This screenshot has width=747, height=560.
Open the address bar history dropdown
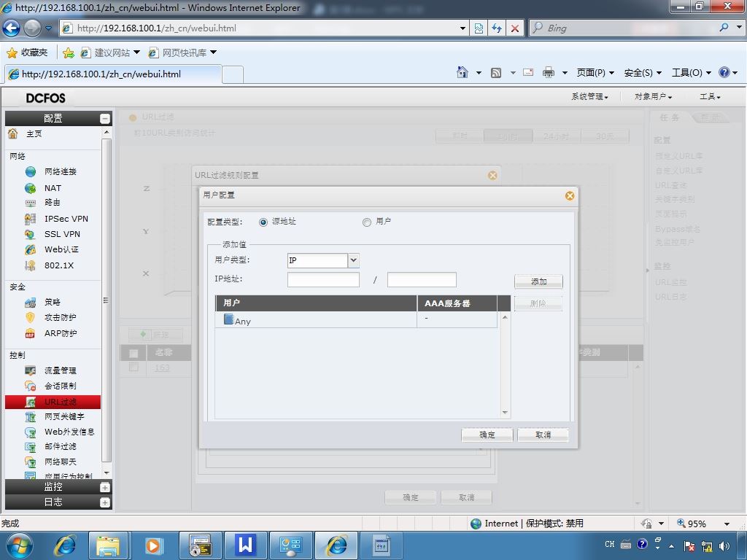point(462,28)
